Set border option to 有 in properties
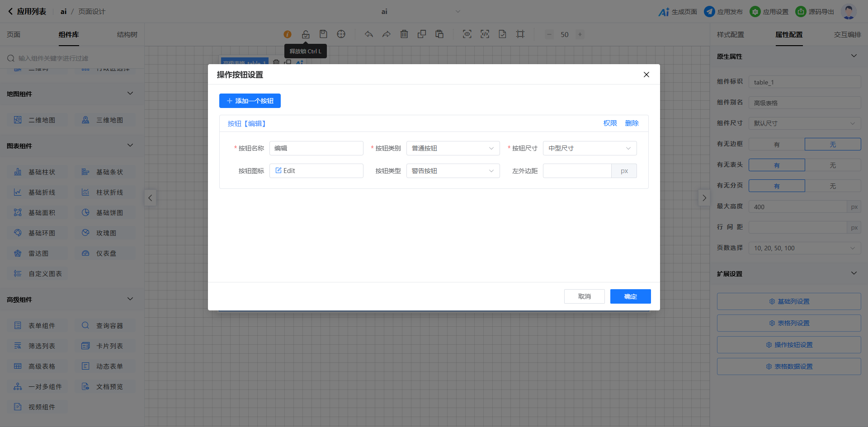Screen dimensions: 868x427 pyautogui.click(x=776, y=145)
